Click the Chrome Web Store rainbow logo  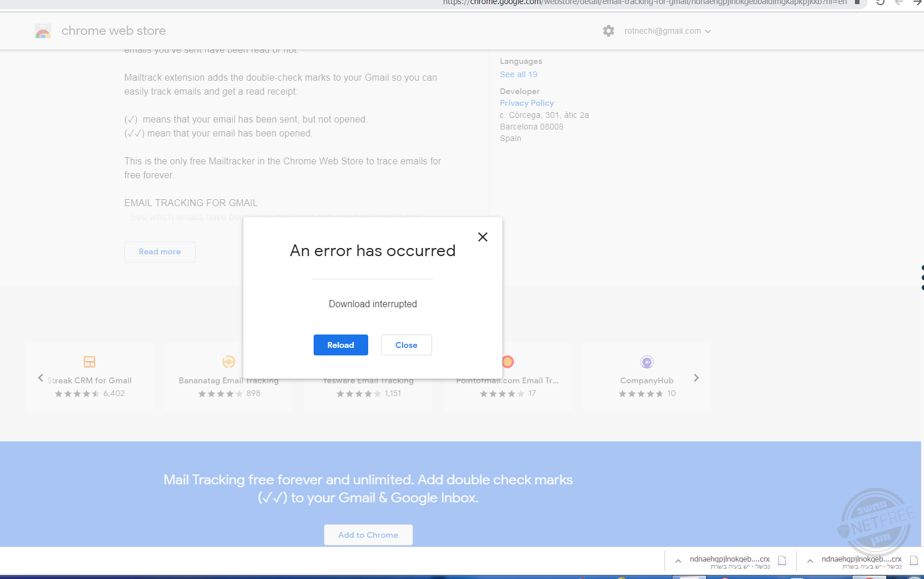pos(43,31)
